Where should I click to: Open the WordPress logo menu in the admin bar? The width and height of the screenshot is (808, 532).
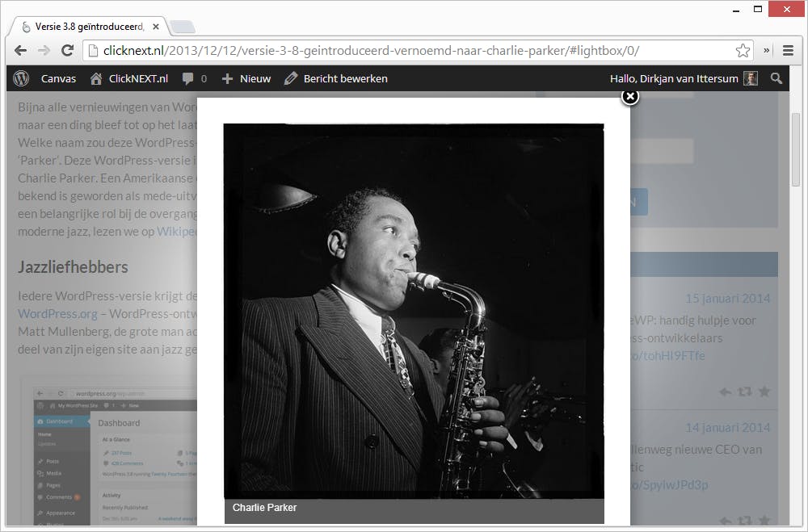pyautogui.click(x=21, y=78)
